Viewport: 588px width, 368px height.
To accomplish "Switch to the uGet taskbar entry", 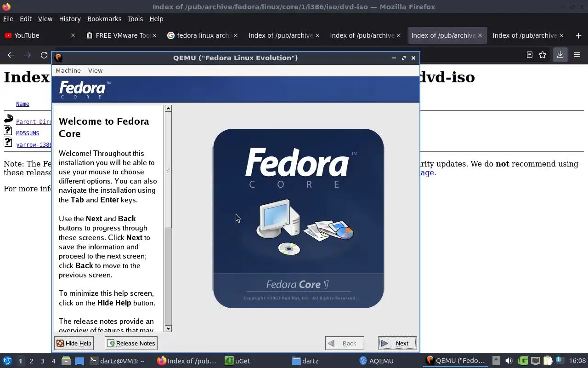I will [x=255, y=361].
